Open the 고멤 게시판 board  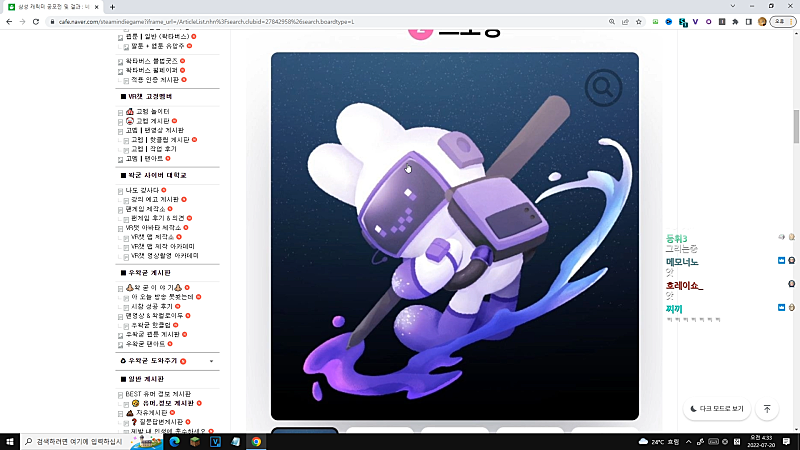152,121
